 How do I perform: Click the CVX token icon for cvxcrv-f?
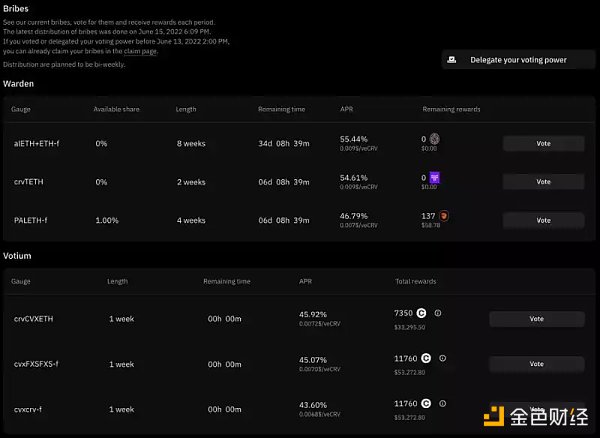click(x=427, y=403)
